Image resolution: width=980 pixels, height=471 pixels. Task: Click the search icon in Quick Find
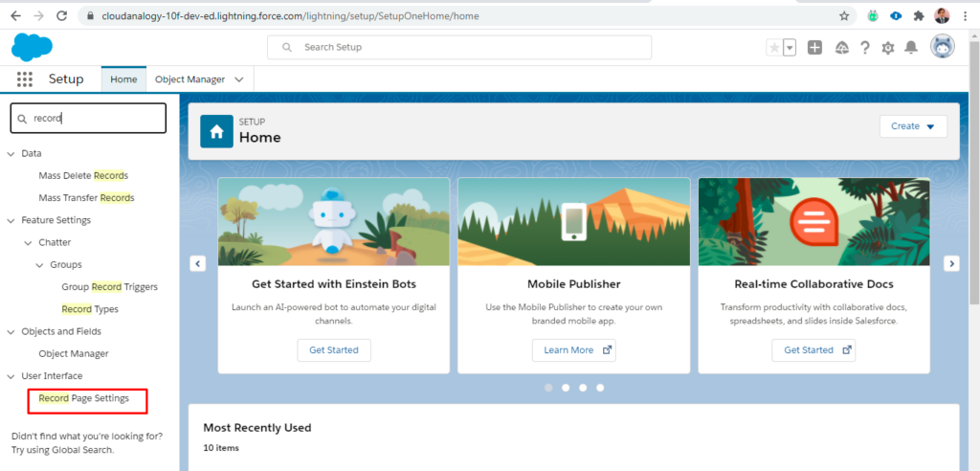(23, 119)
